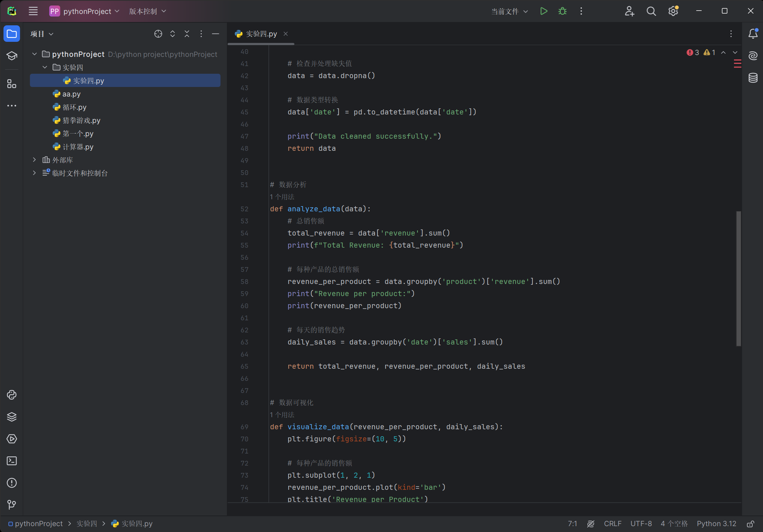Viewport: 763px width, 532px height.
Task: Open the Database tool window
Action: 753,78
